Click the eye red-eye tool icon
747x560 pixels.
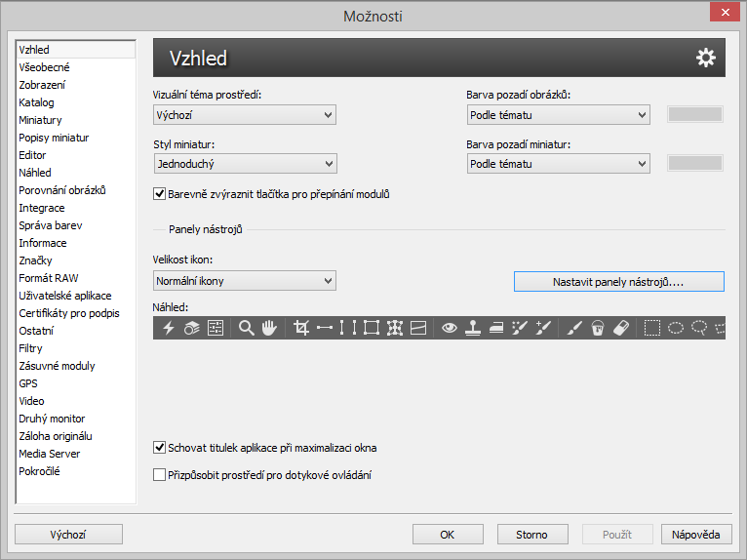point(450,329)
